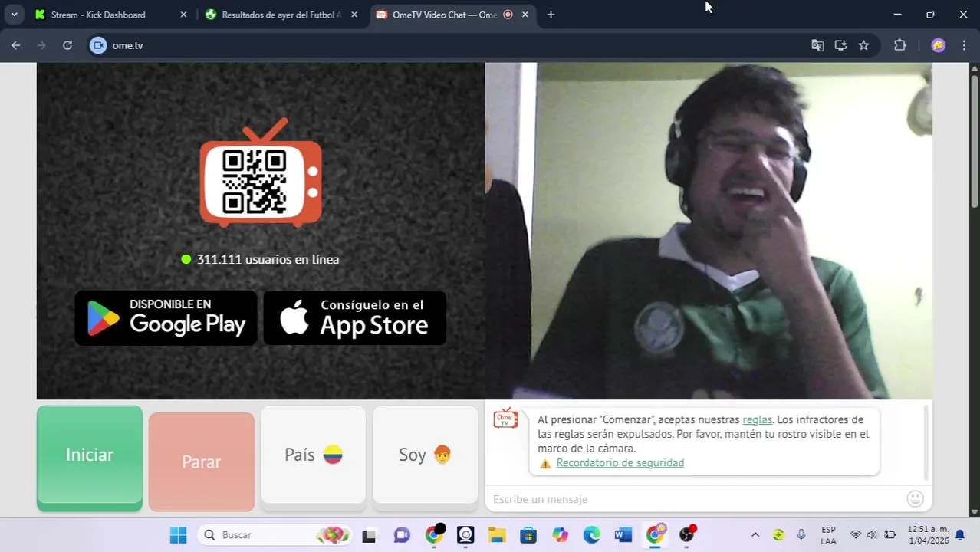980x552 pixels.
Task: Open the battery tray icon
Action: tap(890, 535)
